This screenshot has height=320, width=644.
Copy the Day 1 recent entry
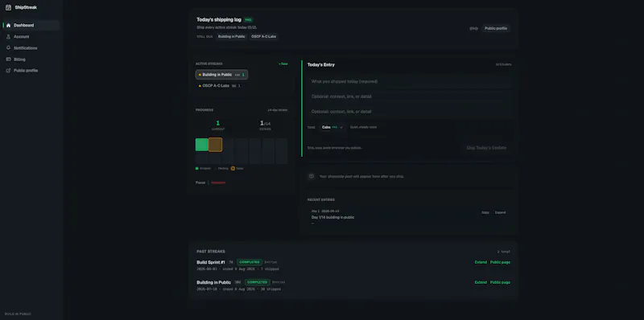pos(485,212)
